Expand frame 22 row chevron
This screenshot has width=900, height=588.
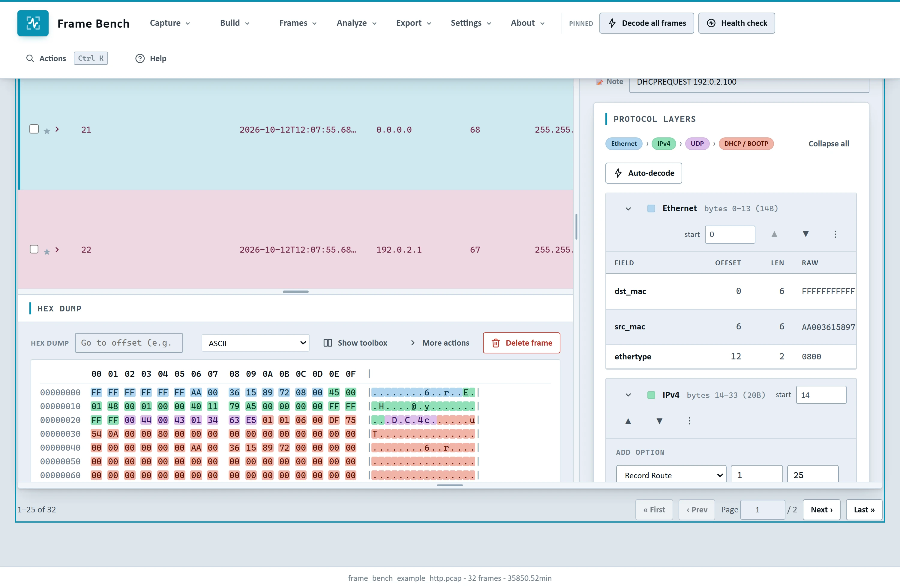point(57,250)
